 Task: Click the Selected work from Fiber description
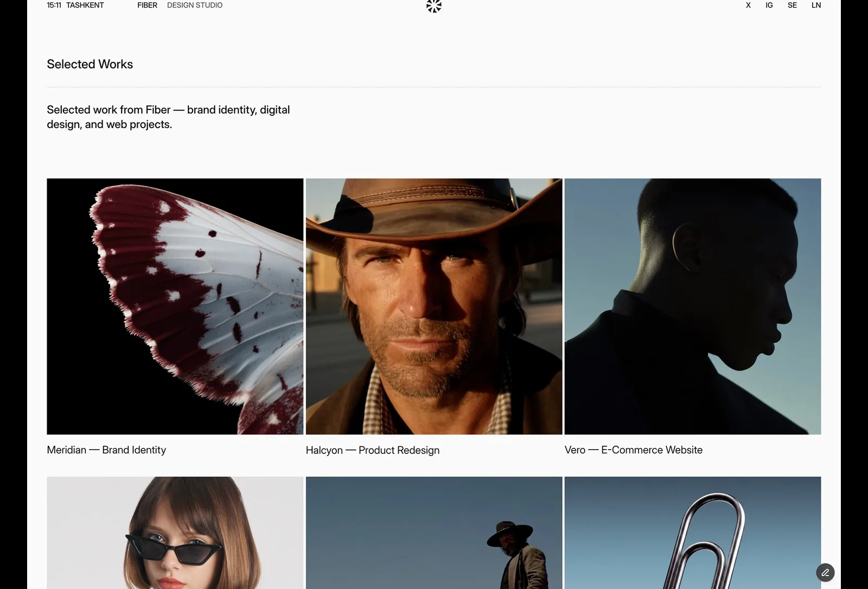click(168, 117)
